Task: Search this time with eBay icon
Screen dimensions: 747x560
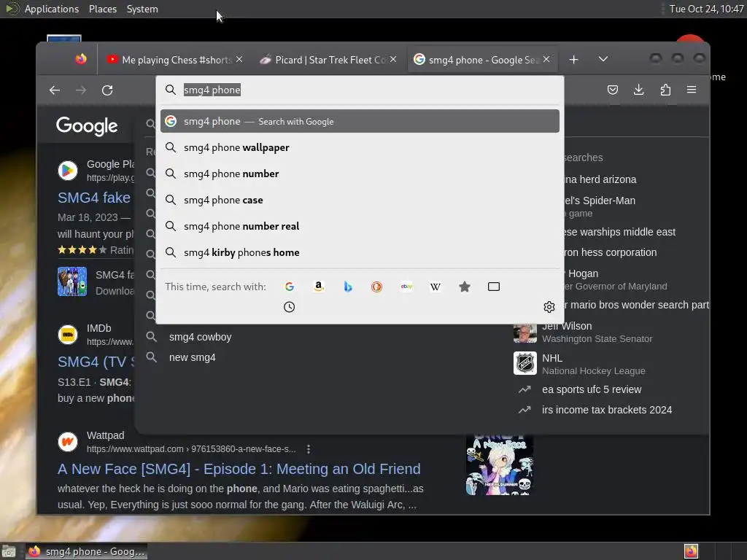Action: click(x=406, y=287)
